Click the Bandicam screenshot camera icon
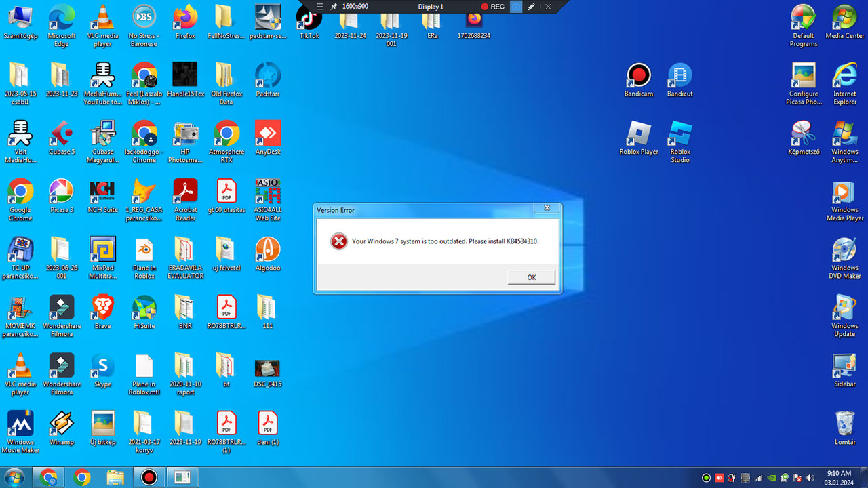Screen dimensions: 868x488 coord(516,7)
